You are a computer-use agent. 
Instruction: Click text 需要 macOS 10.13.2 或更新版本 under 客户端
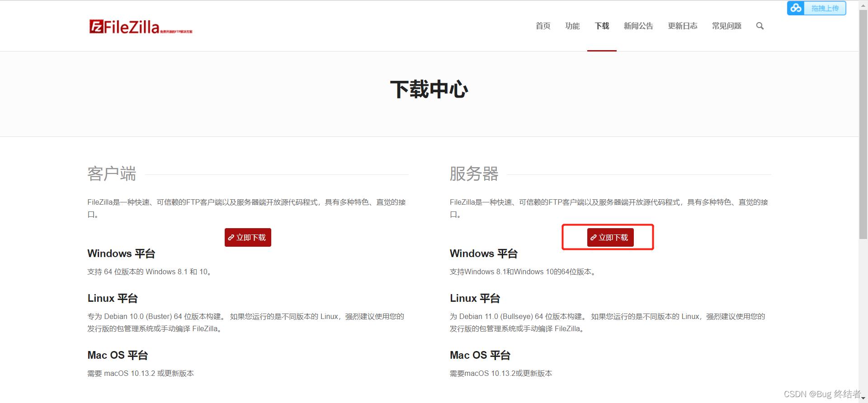pyautogui.click(x=141, y=373)
